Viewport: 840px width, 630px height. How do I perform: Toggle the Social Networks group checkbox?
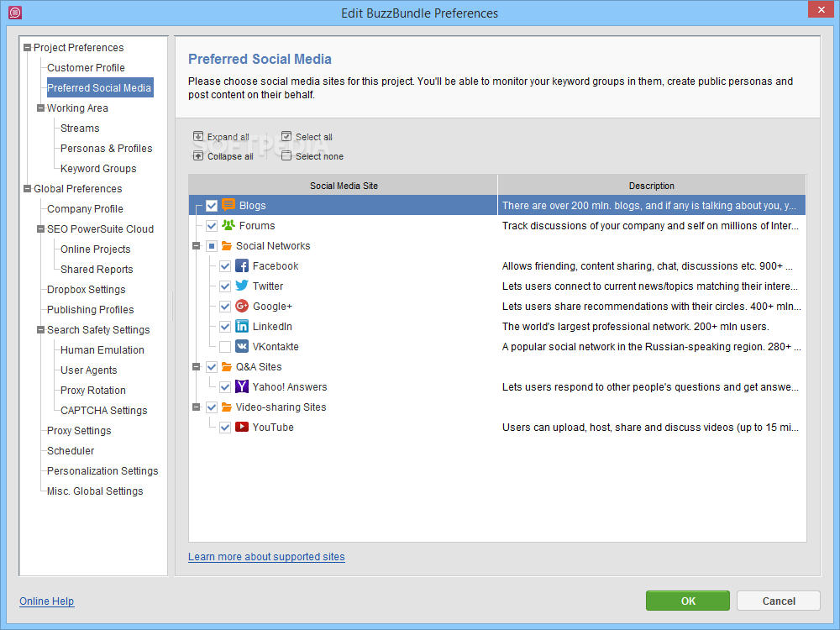[x=212, y=246]
